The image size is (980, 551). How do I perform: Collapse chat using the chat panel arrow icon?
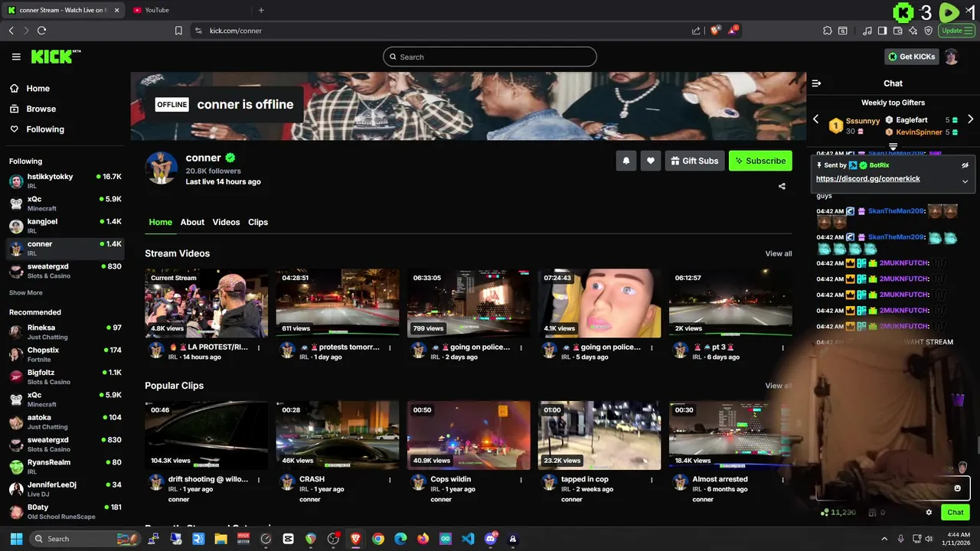click(816, 83)
